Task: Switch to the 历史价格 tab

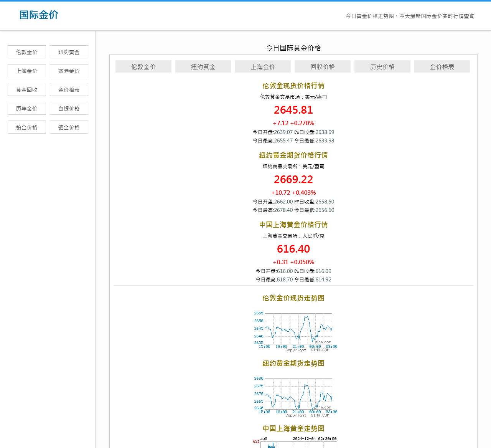Action: pos(382,66)
